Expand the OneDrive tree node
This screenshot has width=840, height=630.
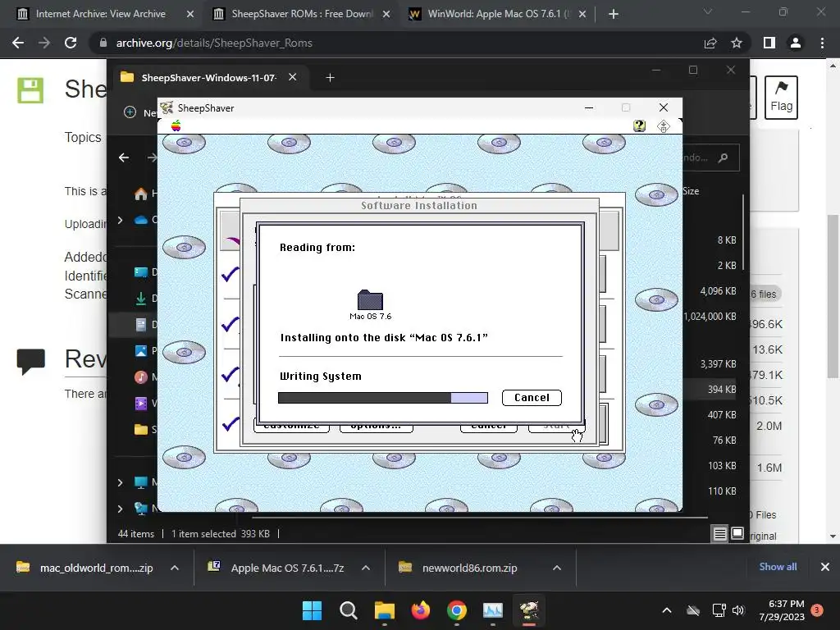point(120,220)
